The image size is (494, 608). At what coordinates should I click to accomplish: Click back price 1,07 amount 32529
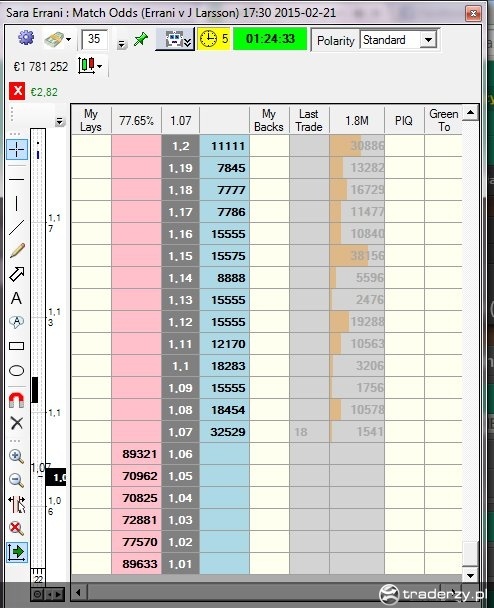coord(225,432)
